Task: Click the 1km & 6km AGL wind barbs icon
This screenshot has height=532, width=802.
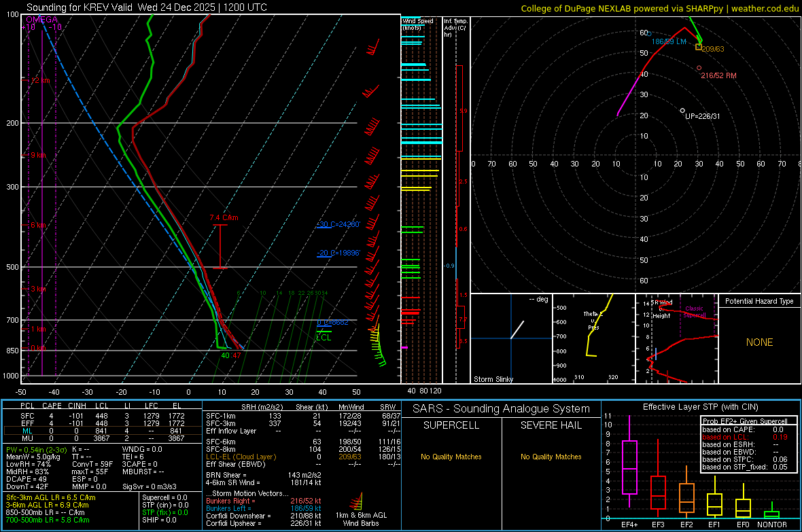Action: tap(357, 501)
